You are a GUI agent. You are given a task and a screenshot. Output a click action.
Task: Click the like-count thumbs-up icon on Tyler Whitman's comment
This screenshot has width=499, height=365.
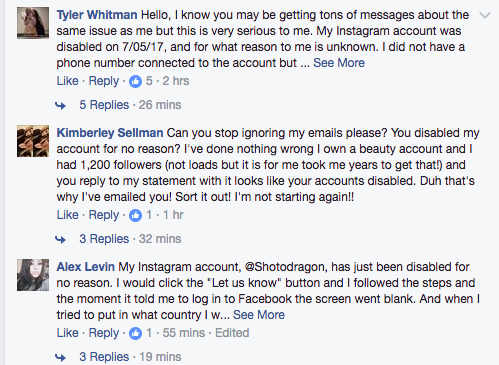click(135, 81)
